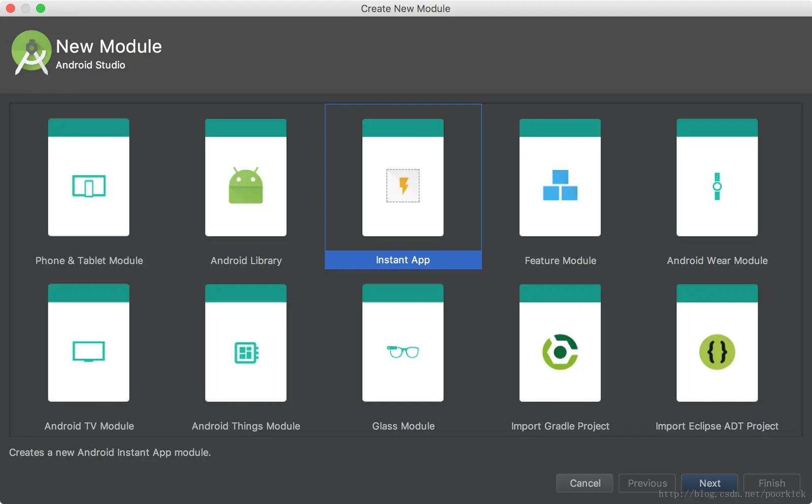Choose the Glass Module eyeglasses icon
812x504 pixels.
pyautogui.click(x=403, y=351)
